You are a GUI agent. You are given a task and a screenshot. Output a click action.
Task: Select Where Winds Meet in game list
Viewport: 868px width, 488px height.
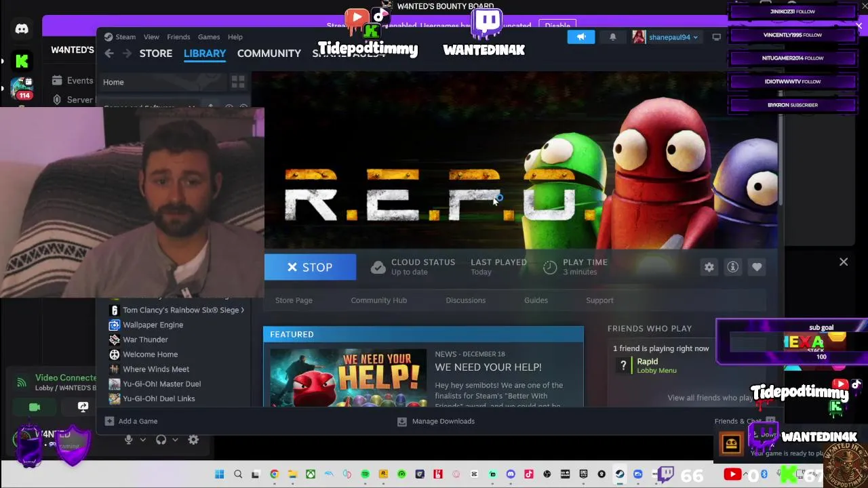tap(155, 369)
